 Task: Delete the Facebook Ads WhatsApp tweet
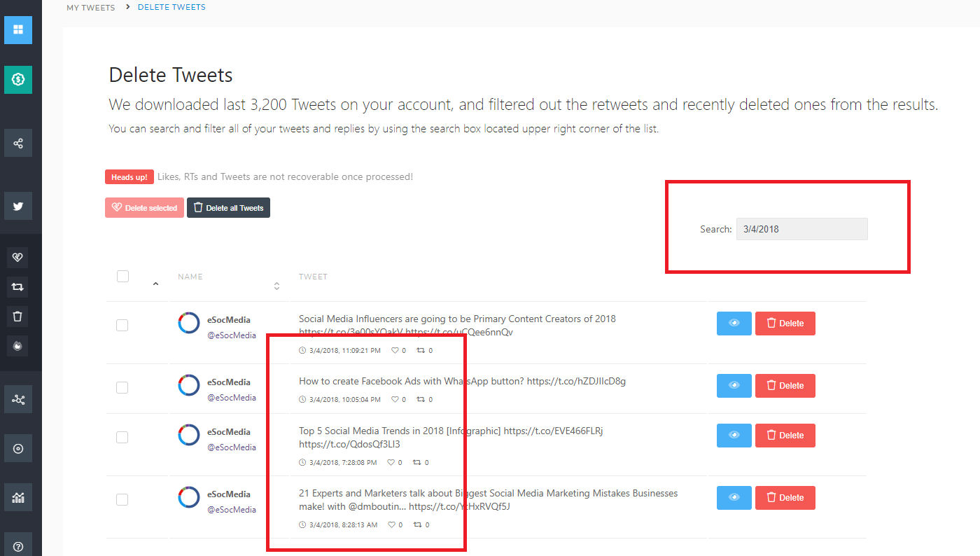(785, 386)
